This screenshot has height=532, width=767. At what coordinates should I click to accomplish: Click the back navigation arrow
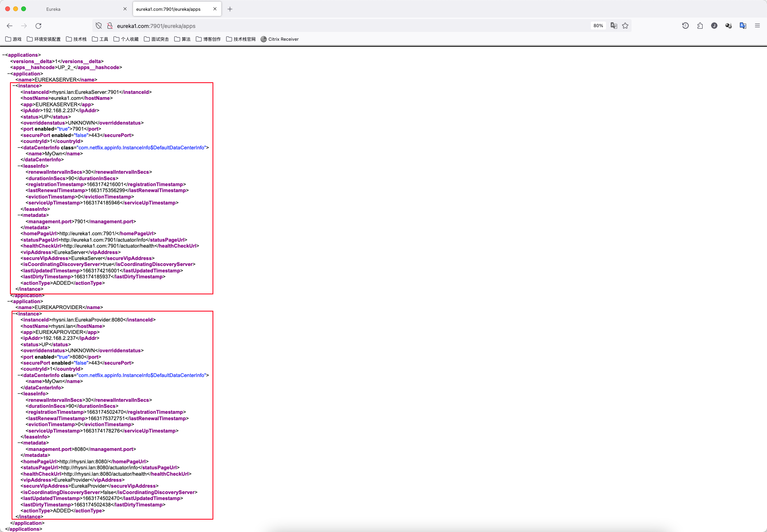(10, 26)
